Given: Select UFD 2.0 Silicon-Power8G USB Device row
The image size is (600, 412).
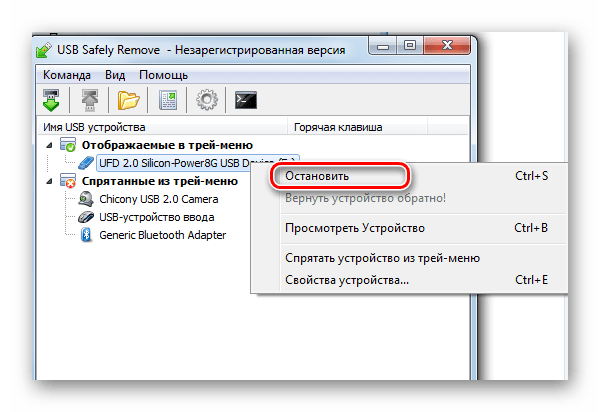Looking at the screenshot, I should pos(198,163).
